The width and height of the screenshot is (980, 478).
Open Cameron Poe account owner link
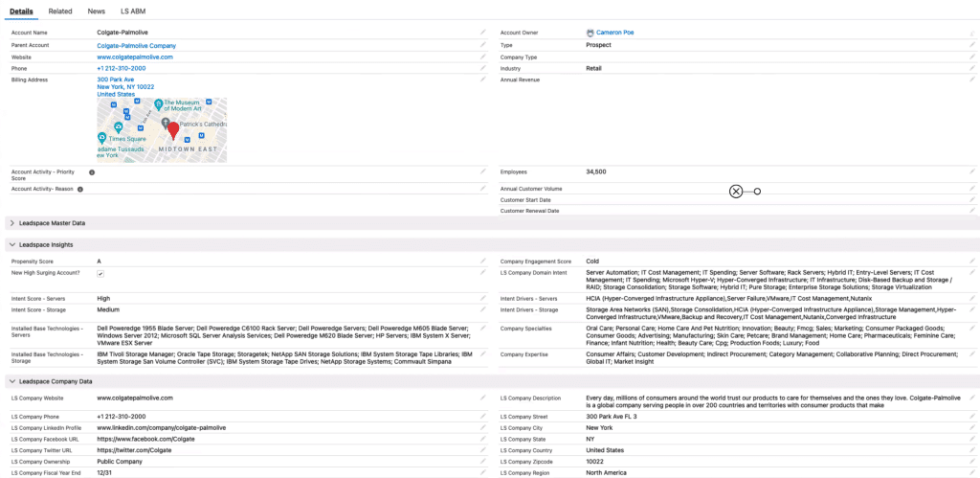tap(615, 33)
